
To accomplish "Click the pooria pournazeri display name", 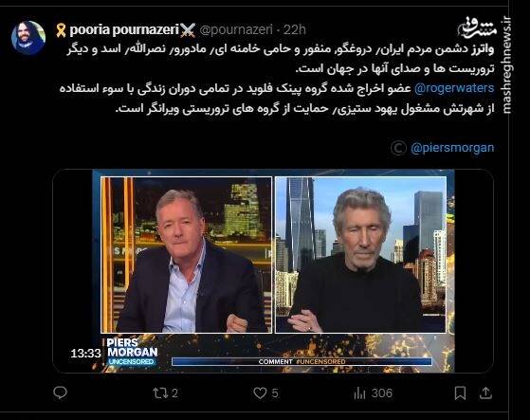I will [124, 30].
